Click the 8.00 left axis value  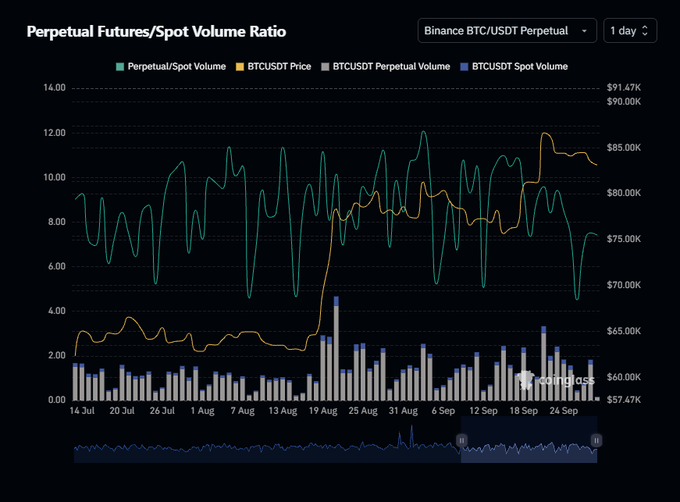click(57, 222)
